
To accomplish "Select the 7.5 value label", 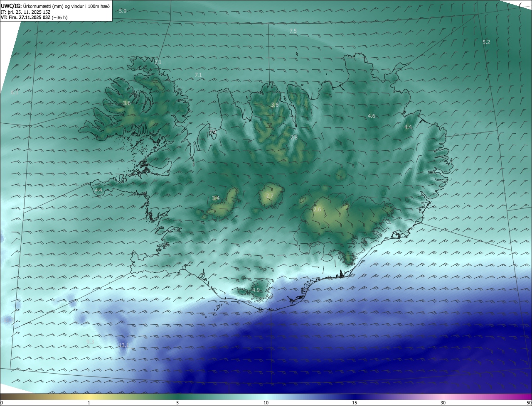I will (x=293, y=31).
